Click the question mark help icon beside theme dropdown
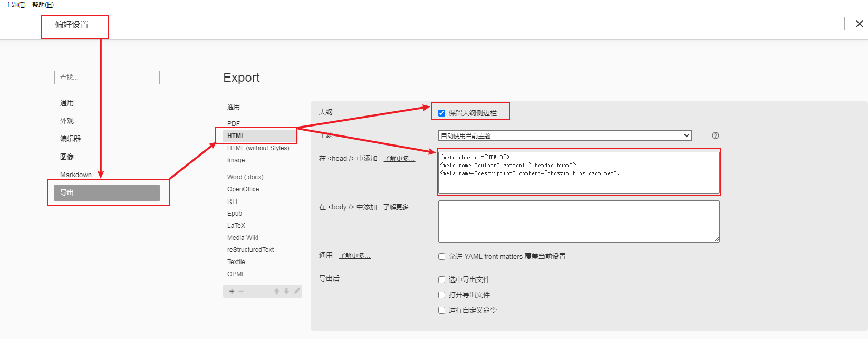 [716, 135]
